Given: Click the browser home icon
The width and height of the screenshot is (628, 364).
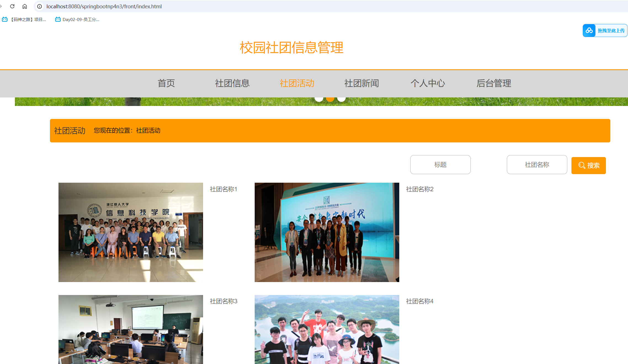Looking at the screenshot, I should tap(25, 6).
